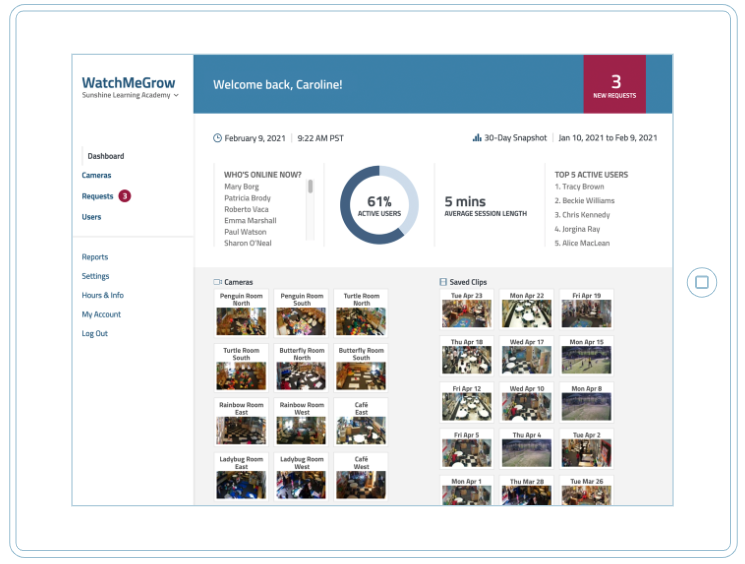Play the Wed Apr 17 saved clip
Viewport: 745px width, 564px height.
pyautogui.click(x=526, y=356)
